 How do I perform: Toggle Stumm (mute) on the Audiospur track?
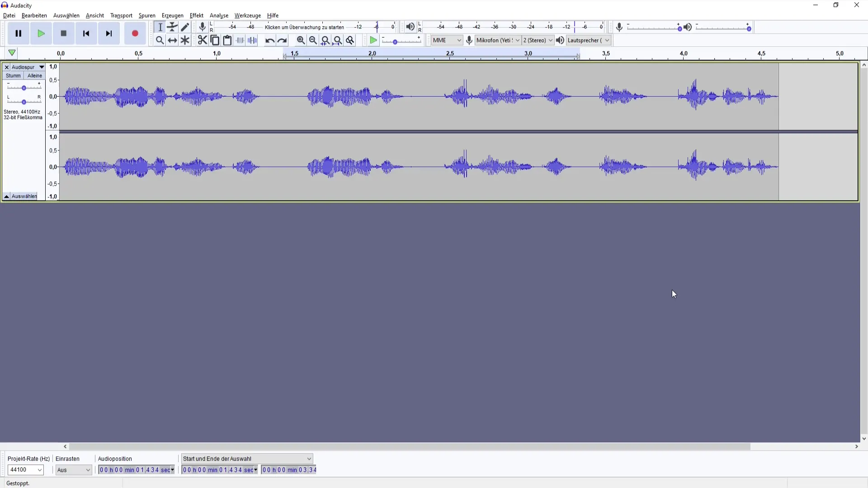pyautogui.click(x=13, y=76)
